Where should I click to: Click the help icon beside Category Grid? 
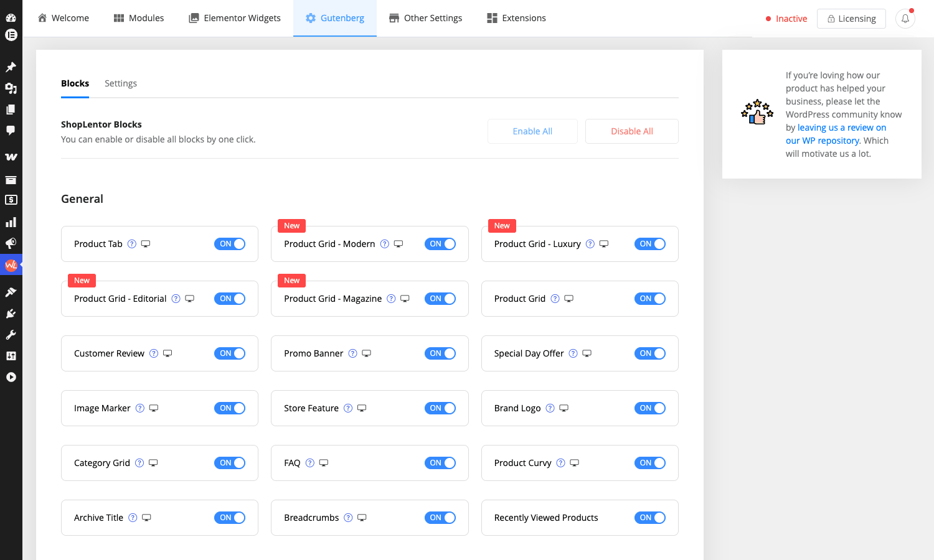click(x=139, y=463)
